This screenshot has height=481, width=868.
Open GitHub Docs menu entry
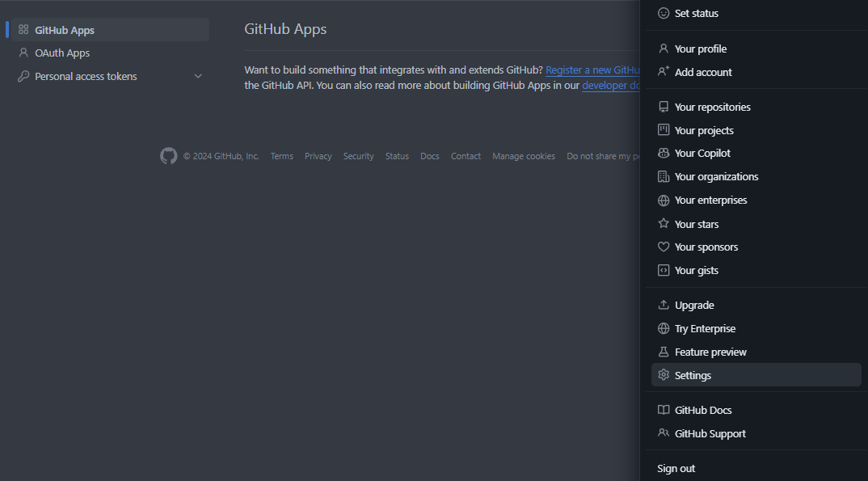pos(756,410)
